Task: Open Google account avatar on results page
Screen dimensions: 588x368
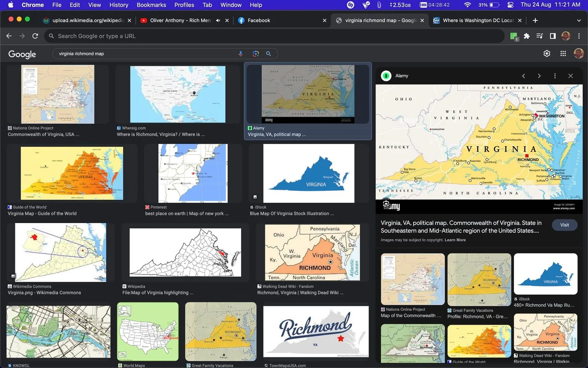Action: tap(578, 54)
